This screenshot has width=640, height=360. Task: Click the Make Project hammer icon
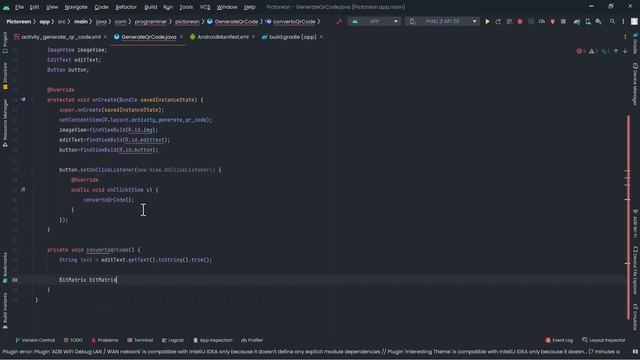[x=339, y=21]
